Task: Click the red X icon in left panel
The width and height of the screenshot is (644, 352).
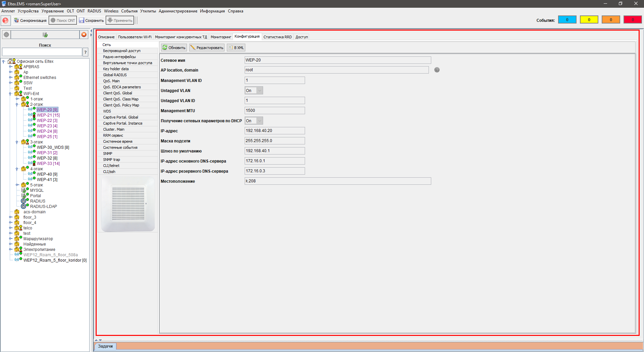Action: (84, 35)
